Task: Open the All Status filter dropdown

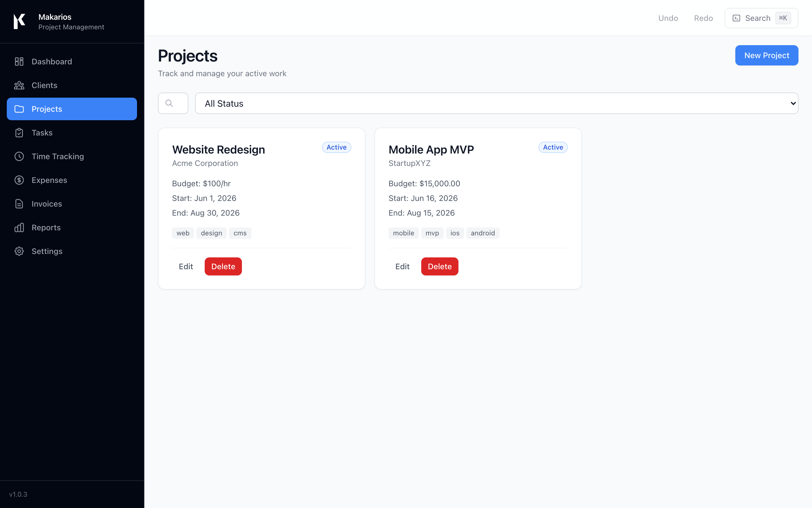Action: [x=497, y=103]
